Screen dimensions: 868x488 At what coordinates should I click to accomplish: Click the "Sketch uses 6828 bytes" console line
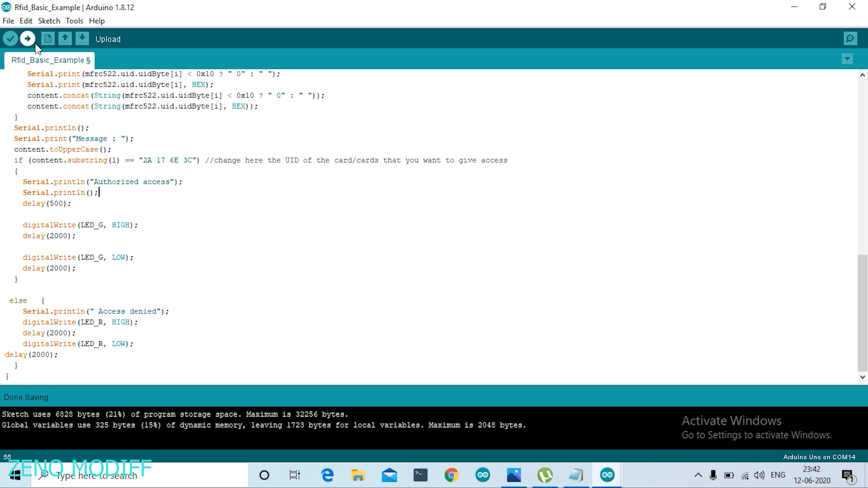tap(175, 414)
